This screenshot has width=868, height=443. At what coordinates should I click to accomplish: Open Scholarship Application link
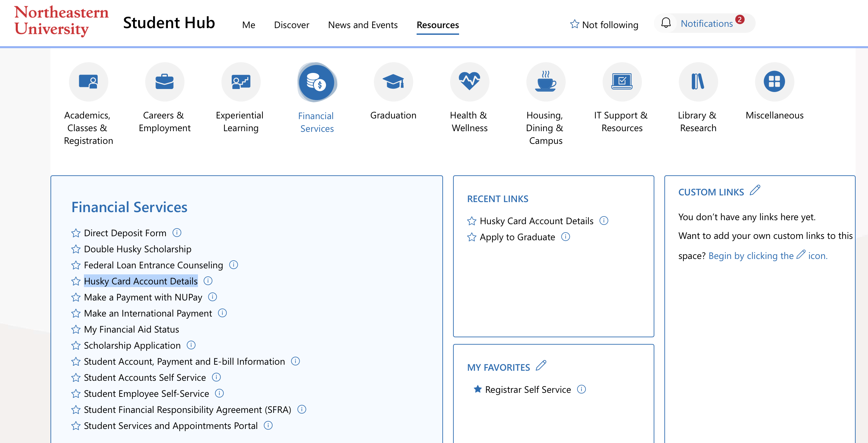132,345
